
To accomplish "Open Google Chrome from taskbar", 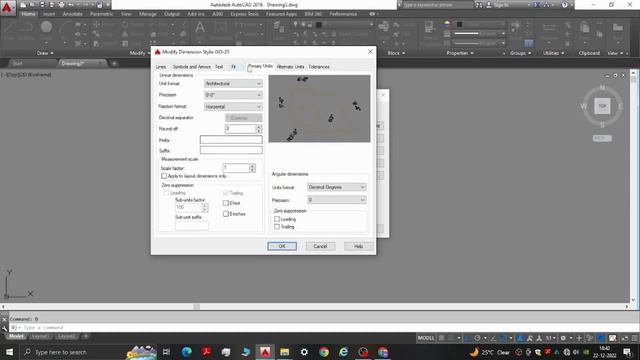I will 324,352.
